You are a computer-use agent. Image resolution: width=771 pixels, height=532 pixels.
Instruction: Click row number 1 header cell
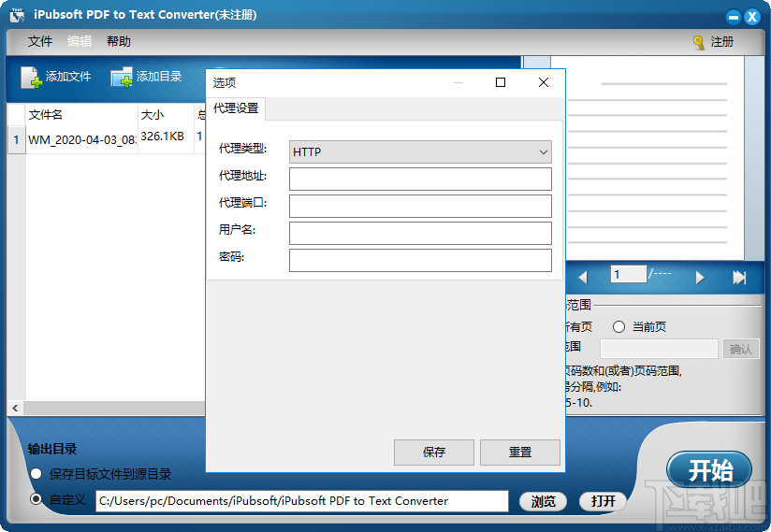click(16, 140)
